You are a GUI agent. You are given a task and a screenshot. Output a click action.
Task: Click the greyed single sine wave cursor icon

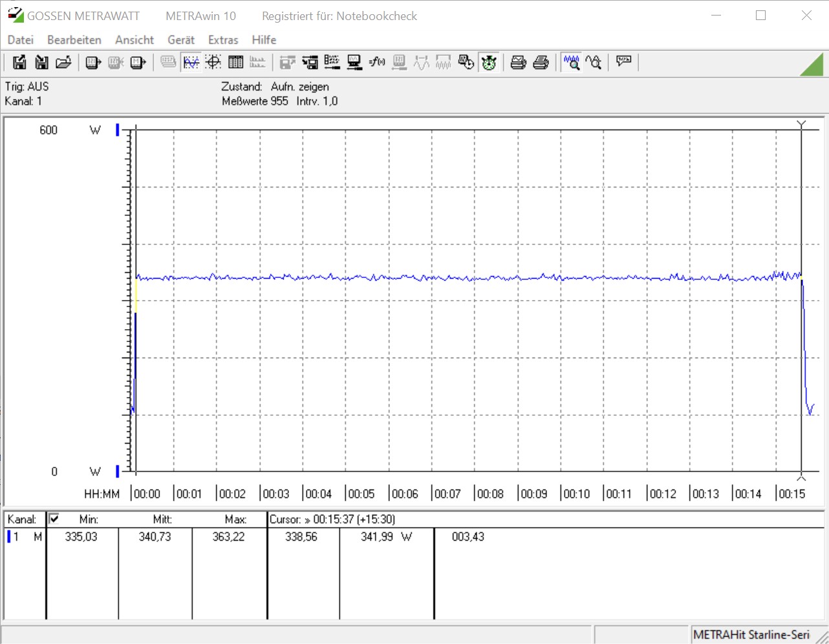coord(422,62)
